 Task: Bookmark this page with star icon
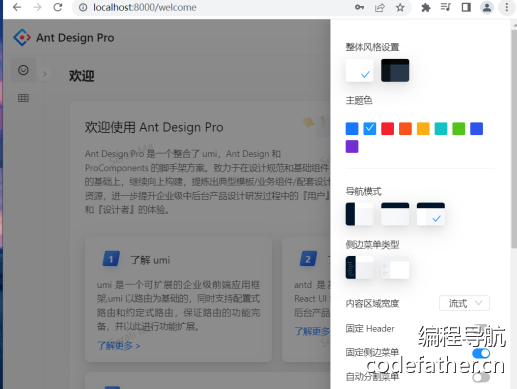(400, 7)
